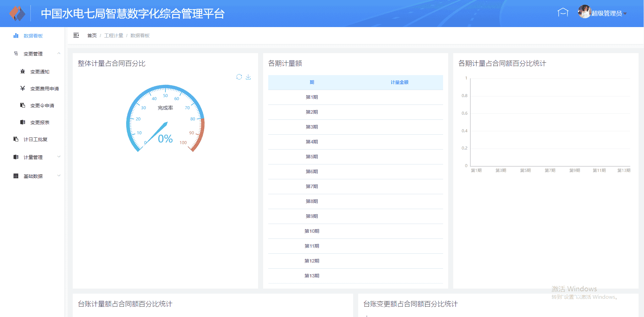Open 计日工批复 in the sidebar
Screen dimensions: 644x317
(35, 139)
